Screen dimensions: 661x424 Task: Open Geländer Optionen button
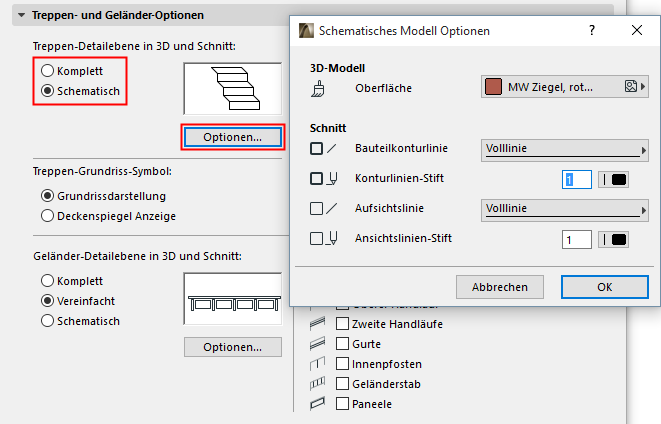click(232, 347)
